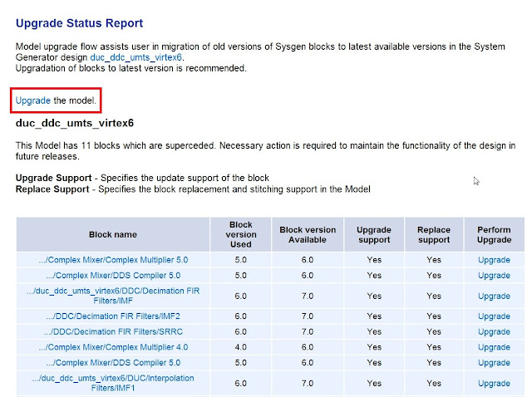
Task: Open the DDC/Decimation FIR Filters/SRRC block link
Action: pyautogui.click(x=113, y=332)
